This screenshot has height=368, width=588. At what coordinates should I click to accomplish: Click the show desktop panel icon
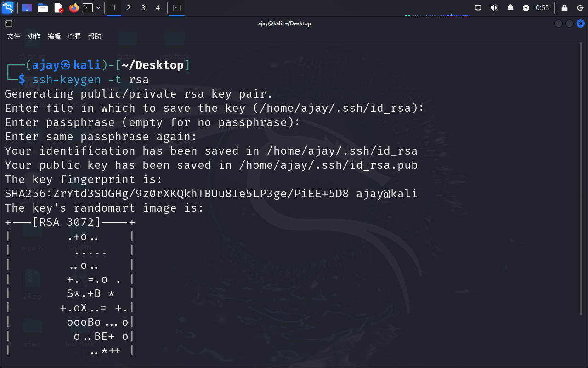pyautogui.click(x=27, y=8)
